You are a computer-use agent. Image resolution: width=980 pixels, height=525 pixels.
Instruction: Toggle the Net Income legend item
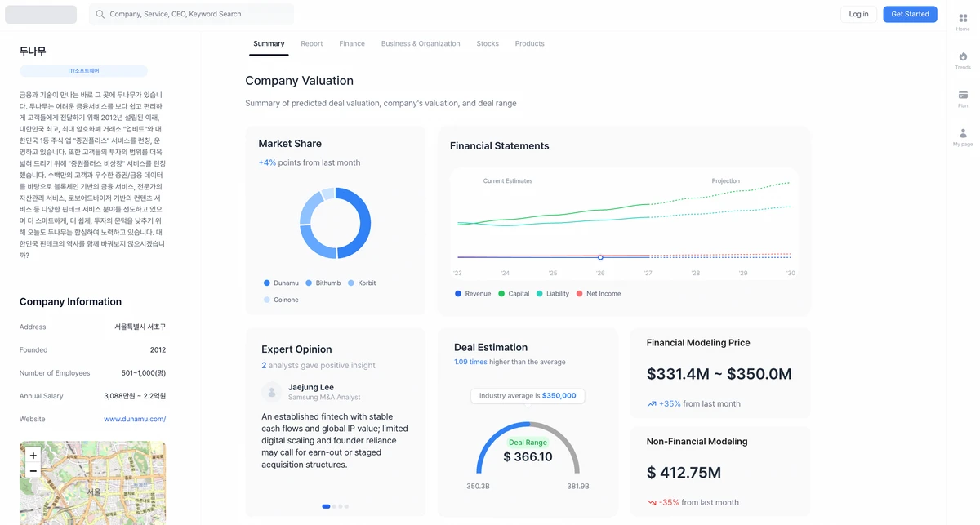(598, 293)
